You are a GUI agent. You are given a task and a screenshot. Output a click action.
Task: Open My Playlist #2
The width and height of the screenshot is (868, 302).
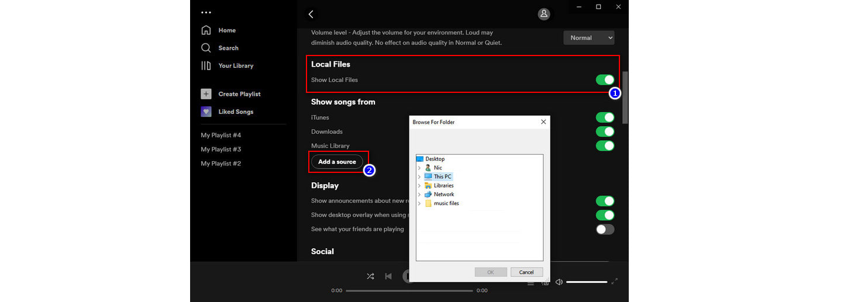click(x=221, y=164)
